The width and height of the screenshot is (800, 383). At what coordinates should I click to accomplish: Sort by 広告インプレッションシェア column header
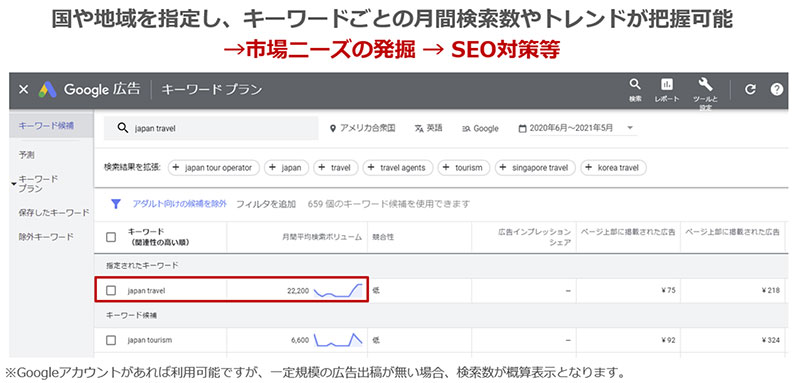click(534, 237)
